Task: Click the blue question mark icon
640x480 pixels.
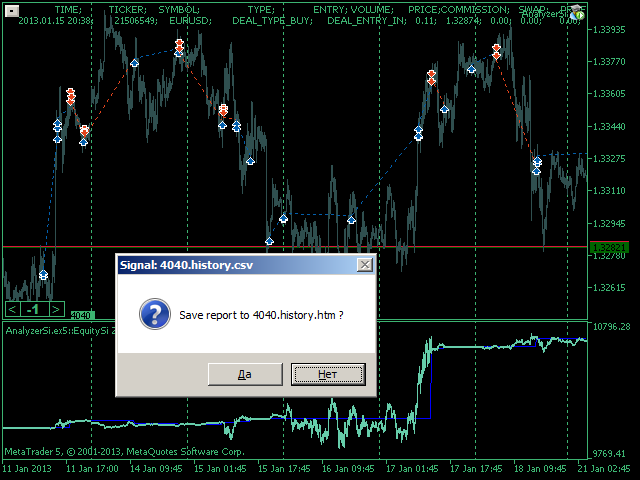Action: click(x=154, y=314)
